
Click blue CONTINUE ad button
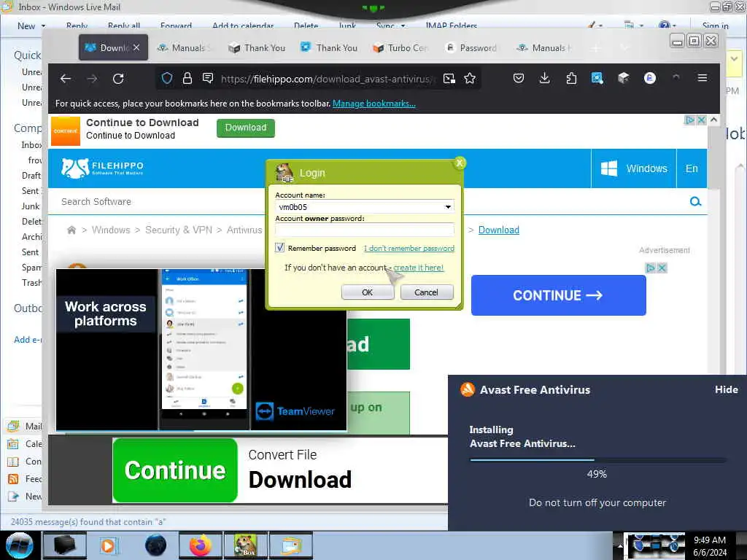coord(558,295)
